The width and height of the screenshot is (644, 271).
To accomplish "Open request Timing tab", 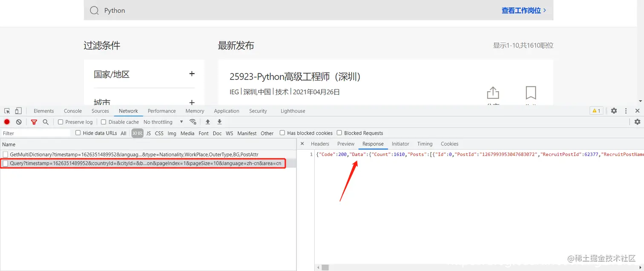I will coord(425,144).
